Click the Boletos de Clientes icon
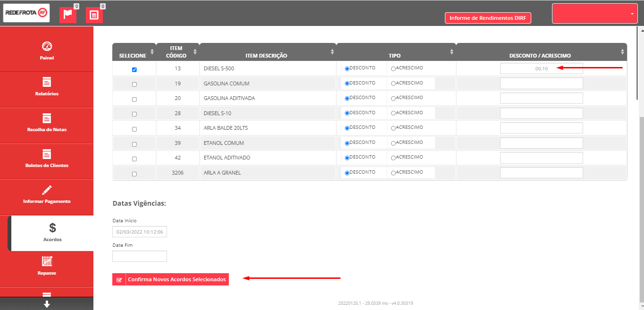 [x=47, y=154]
